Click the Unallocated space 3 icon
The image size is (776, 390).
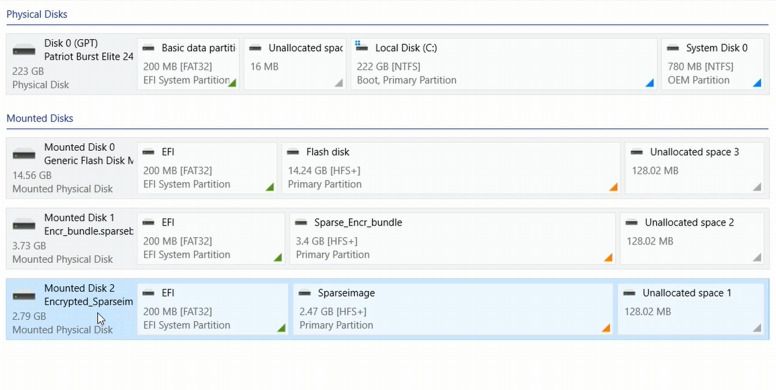point(637,152)
